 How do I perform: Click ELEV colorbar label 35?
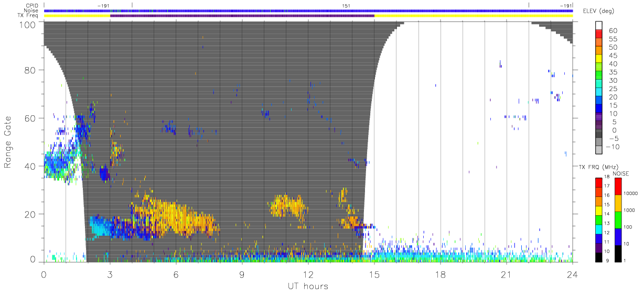(x=613, y=72)
